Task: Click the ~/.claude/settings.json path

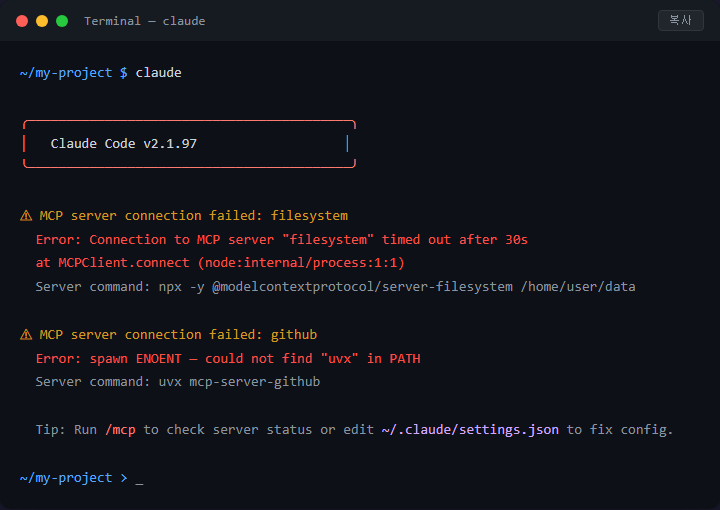Action: click(470, 430)
